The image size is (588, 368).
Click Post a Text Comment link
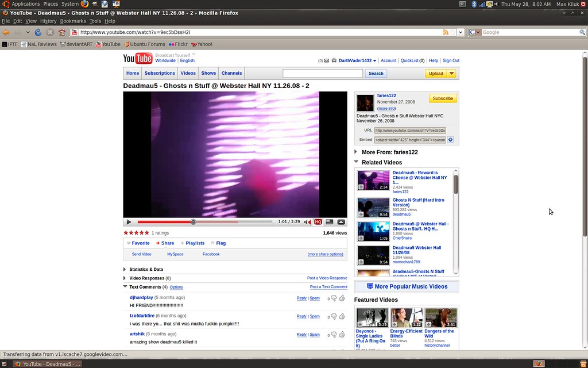[x=328, y=287]
